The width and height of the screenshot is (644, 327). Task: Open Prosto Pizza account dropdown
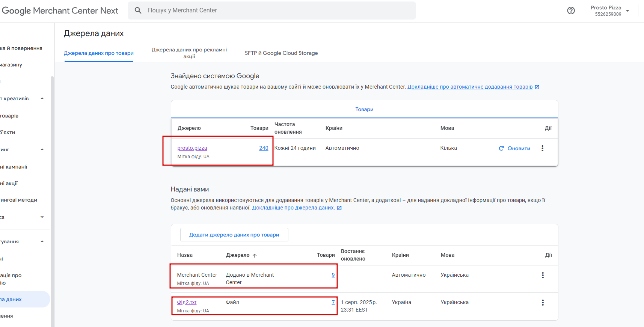point(627,11)
